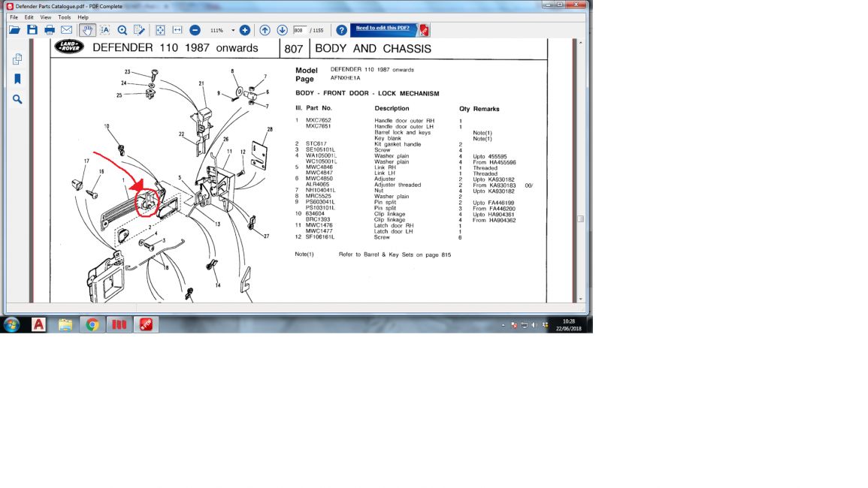This screenshot has width=868, height=488.
Task: Open the File menu
Action: (14, 17)
